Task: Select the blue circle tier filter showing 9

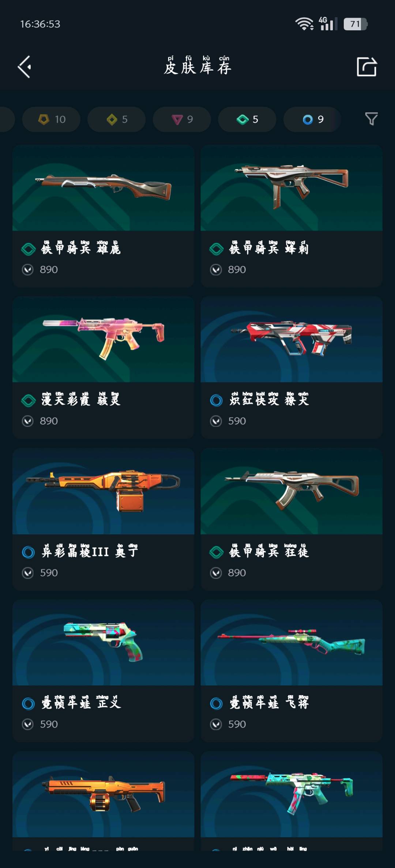Action: coord(312,119)
